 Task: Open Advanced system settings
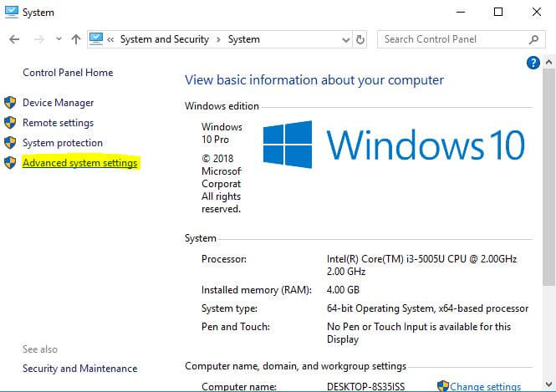[80, 163]
